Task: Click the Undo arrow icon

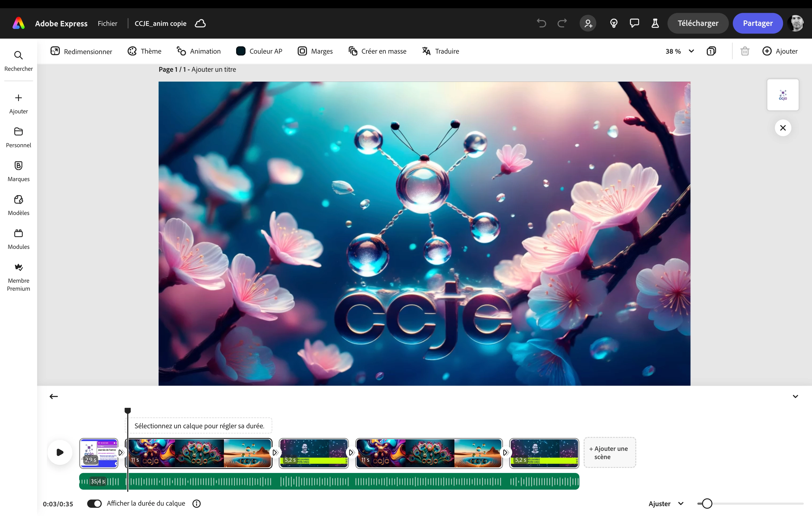Action: pyautogui.click(x=541, y=23)
